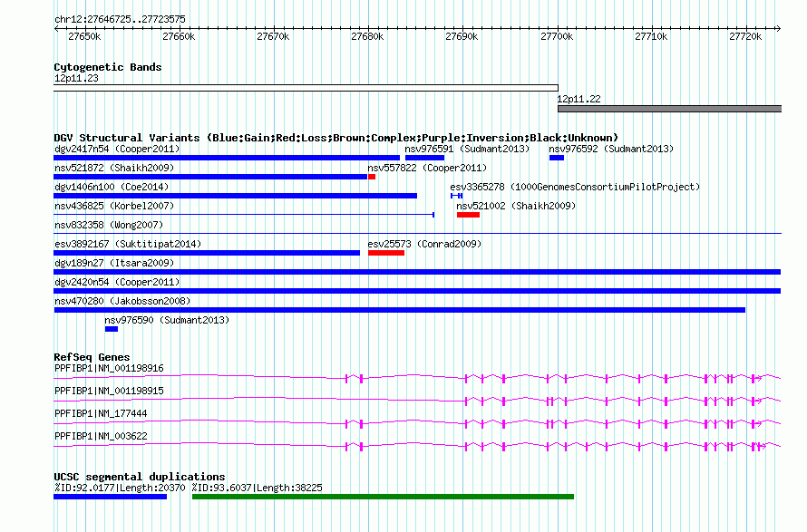
Task: Select the esv25573 (Conrad2009) red loss bar
Action: click(x=386, y=253)
